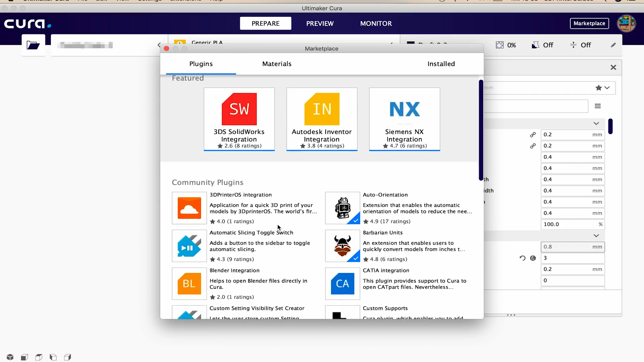Click the adhesion Off icon
The image size is (644, 362).
573,45
